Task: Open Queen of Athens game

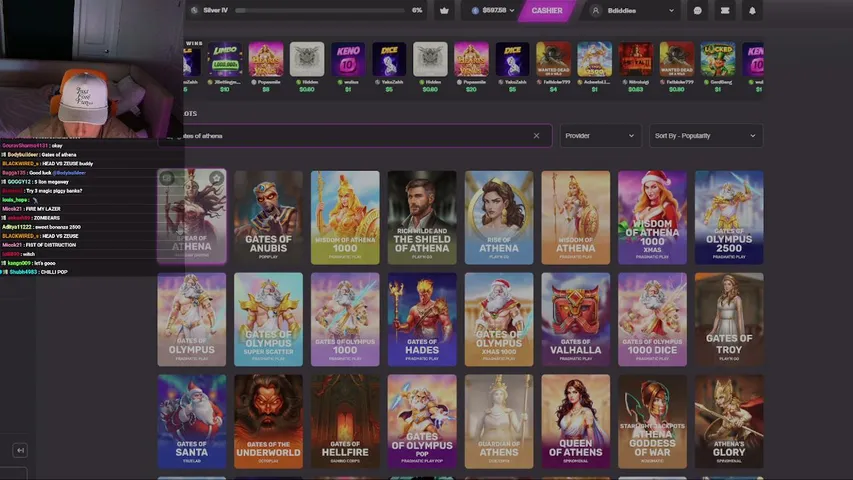Action: pyautogui.click(x=576, y=421)
